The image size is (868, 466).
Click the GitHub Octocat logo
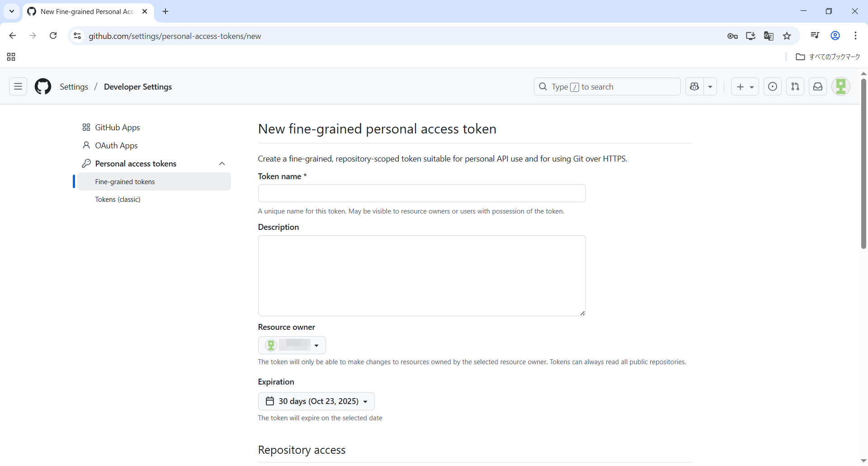coord(43,86)
